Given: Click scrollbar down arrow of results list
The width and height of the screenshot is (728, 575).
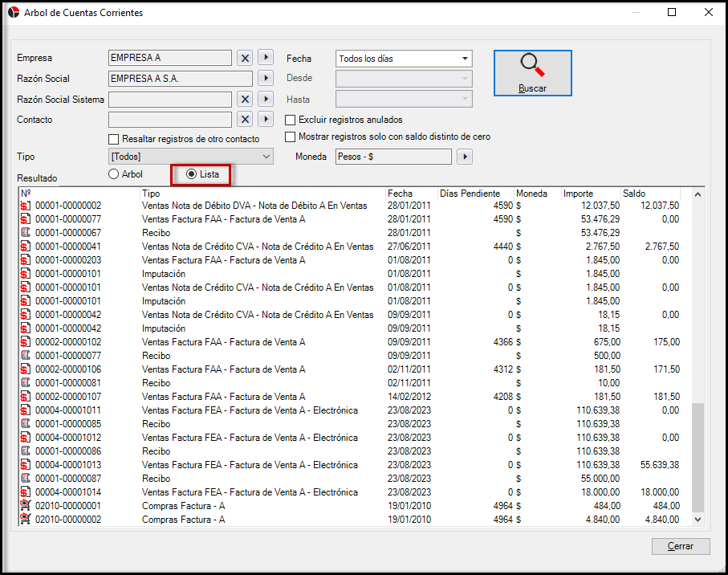Looking at the screenshot, I should tap(697, 520).
